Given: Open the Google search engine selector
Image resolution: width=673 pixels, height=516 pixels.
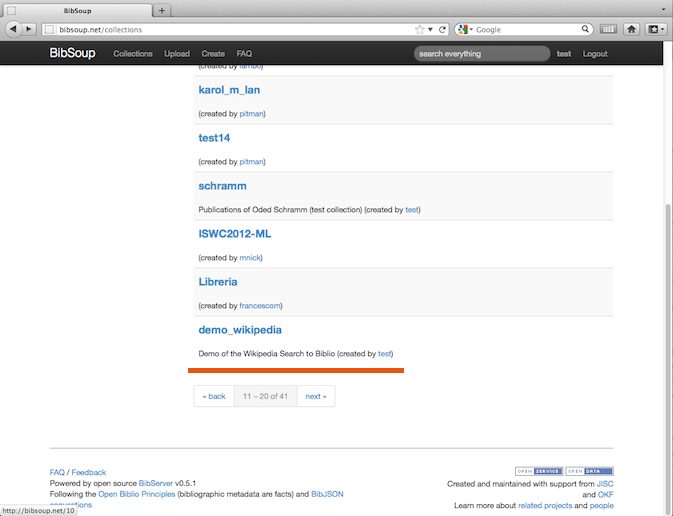Looking at the screenshot, I should coord(465,30).
